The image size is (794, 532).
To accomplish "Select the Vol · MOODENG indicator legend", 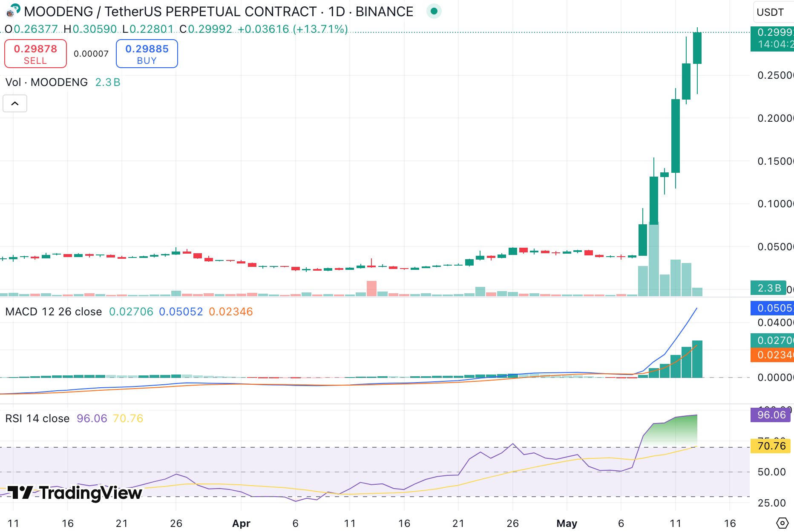I will click(46, 82).
